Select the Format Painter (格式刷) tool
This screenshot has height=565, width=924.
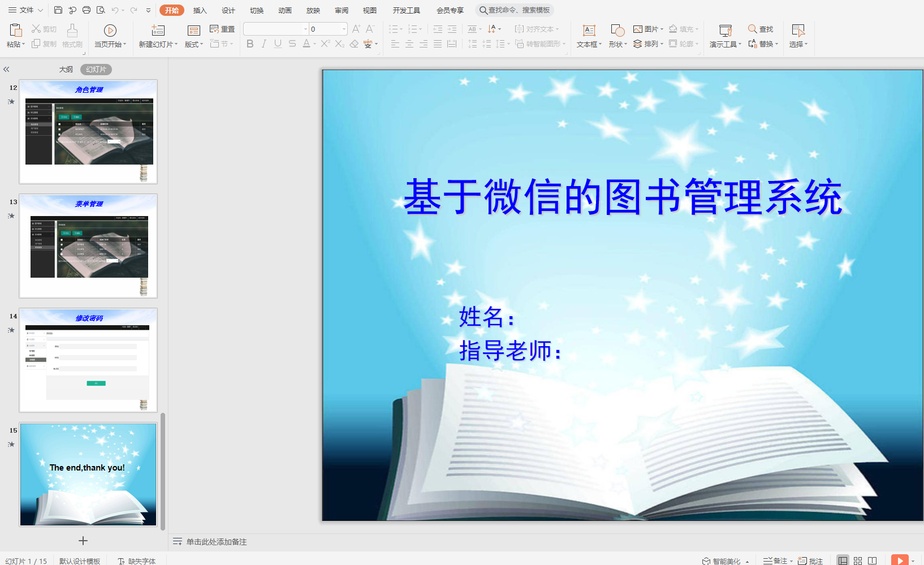click(72, 35)
